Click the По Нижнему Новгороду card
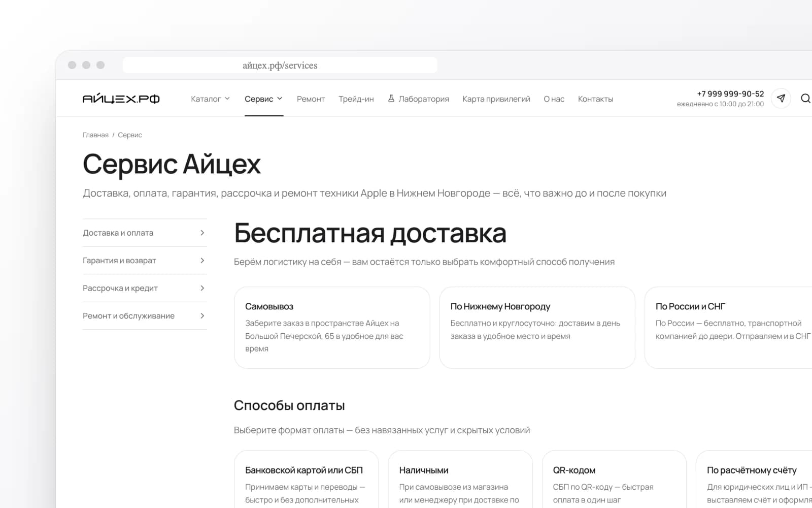Viewport: 812px width, 508px height. (537, 328)
